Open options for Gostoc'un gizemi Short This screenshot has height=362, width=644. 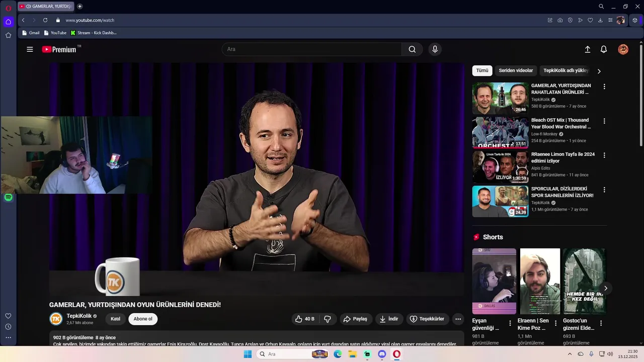click(x=601, y=323)
